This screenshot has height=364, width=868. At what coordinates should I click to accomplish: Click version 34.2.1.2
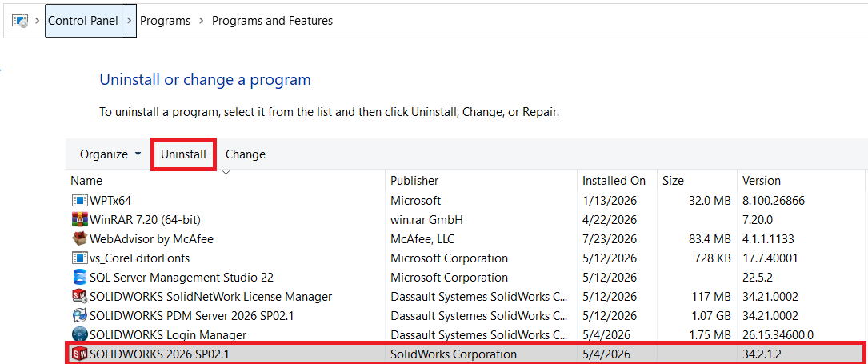point(761,354)
